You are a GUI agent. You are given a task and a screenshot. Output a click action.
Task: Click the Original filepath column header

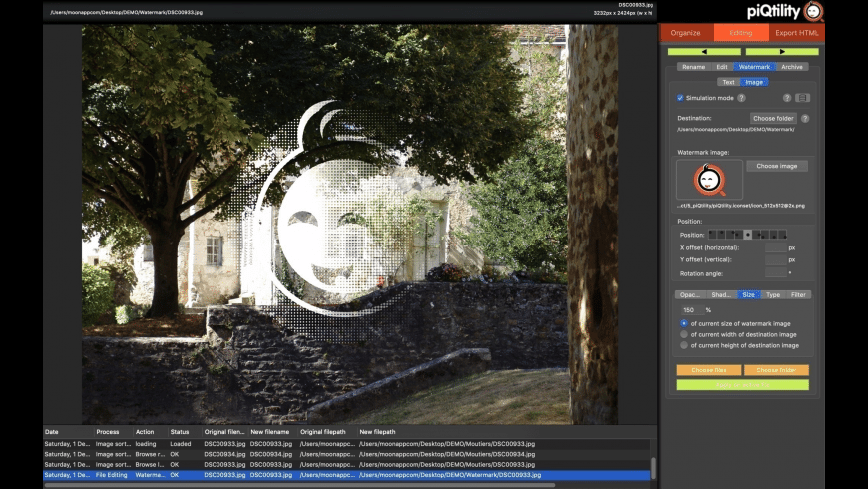[324, 432]
